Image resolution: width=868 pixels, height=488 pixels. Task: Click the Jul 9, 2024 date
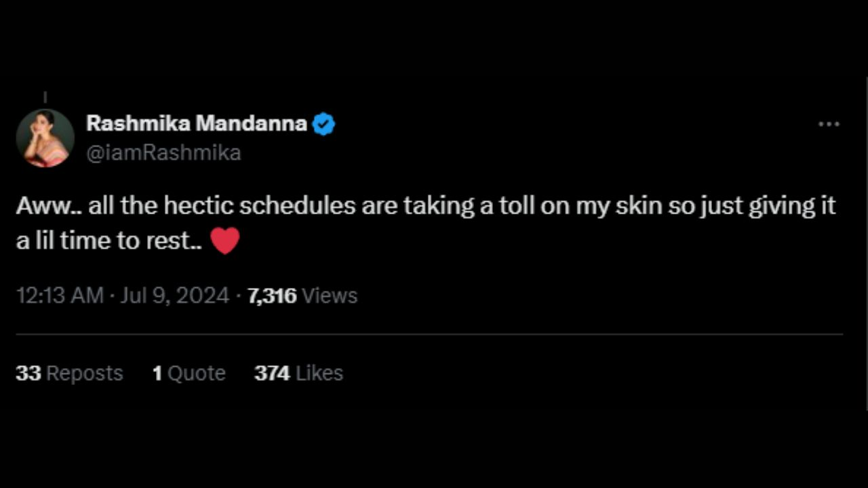pos(174,296)
